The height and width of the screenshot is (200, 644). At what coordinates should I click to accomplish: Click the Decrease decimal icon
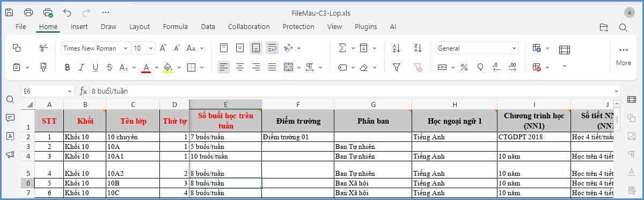496,67
